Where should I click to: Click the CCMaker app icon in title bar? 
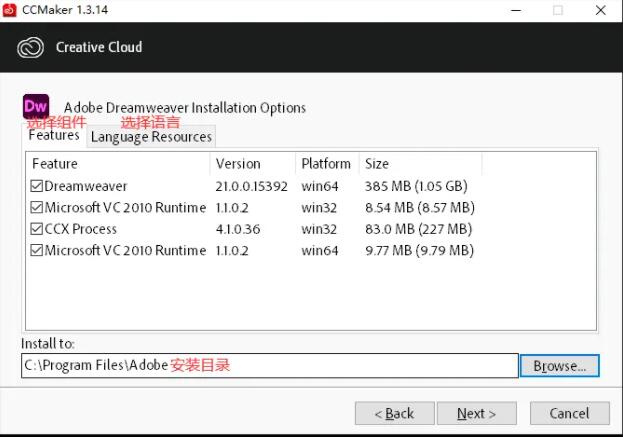10,10
